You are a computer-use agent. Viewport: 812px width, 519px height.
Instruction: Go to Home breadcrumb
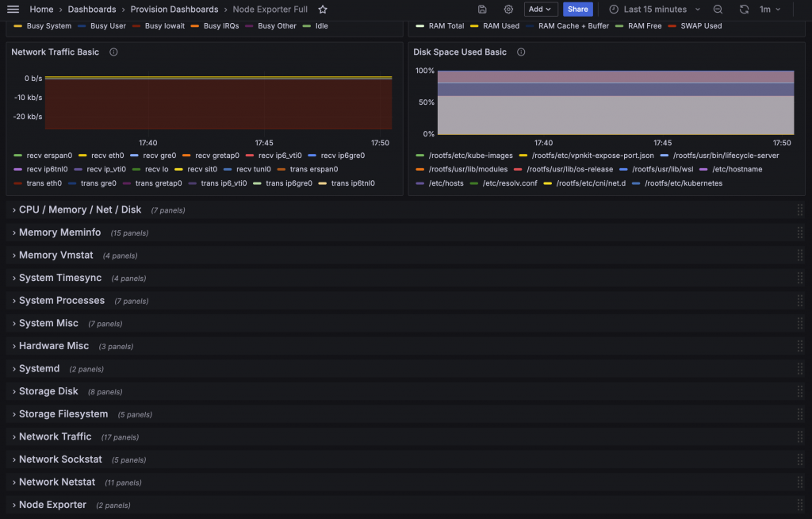pos(41,10)
